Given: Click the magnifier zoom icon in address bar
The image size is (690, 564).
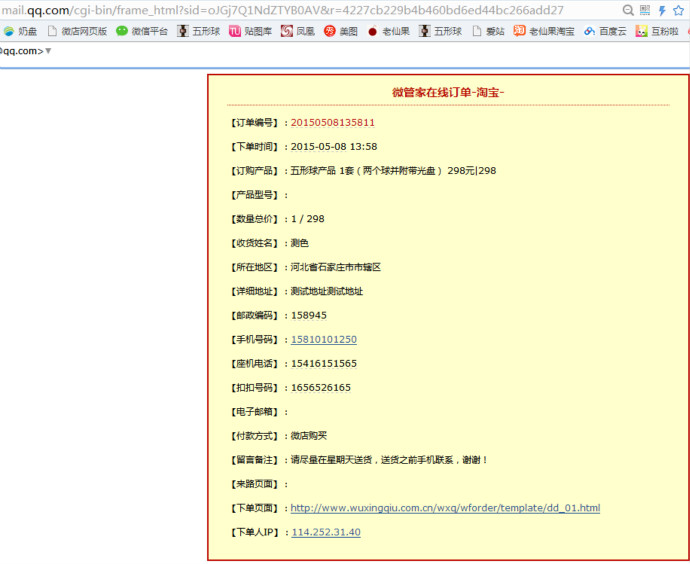Looking at the screenshot, I should [628, 10].
